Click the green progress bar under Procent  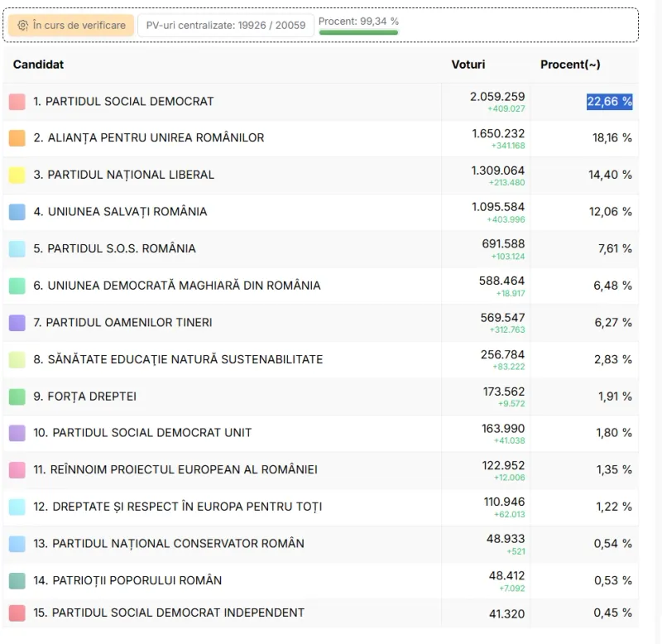(358, 32)
